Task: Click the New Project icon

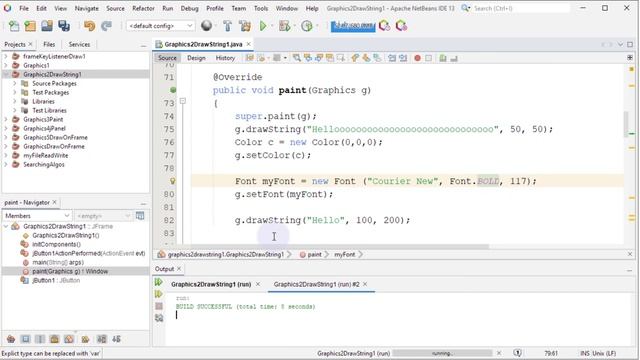Action: [30, 26]
